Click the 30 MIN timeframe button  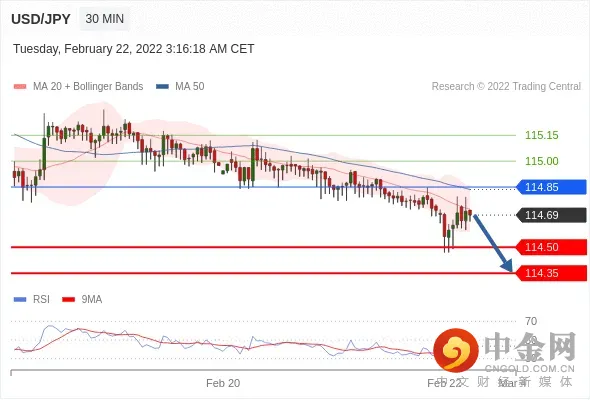click(x=105, y=18)
